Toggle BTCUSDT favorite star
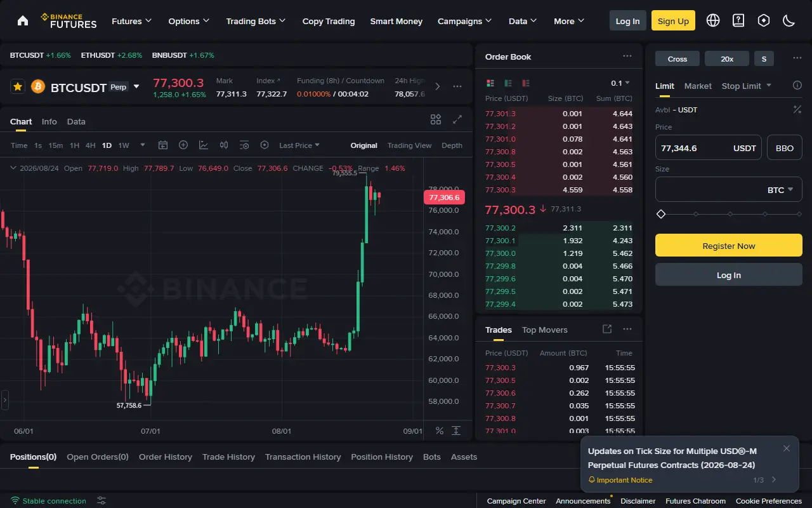This screenshot has height=508, width=812. (x=18, y=86)
